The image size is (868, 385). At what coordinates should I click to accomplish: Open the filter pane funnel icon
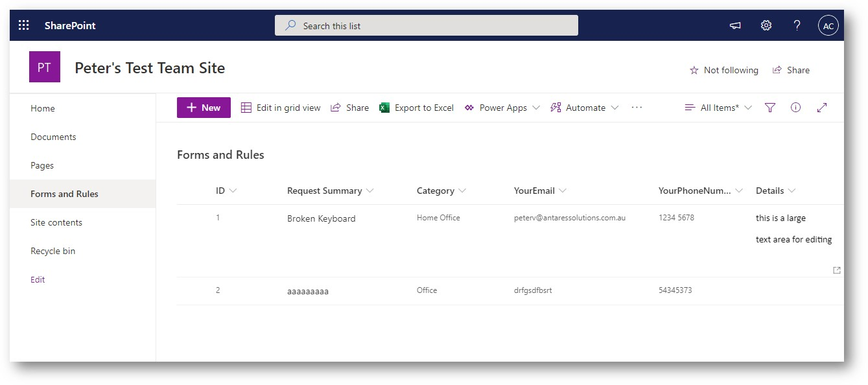(x=770, y=108)
